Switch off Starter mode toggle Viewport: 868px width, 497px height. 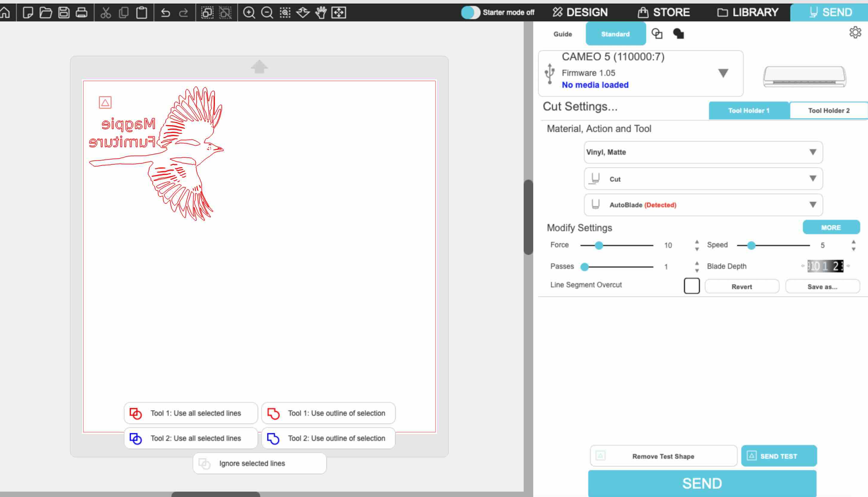(x=470, y=12)
